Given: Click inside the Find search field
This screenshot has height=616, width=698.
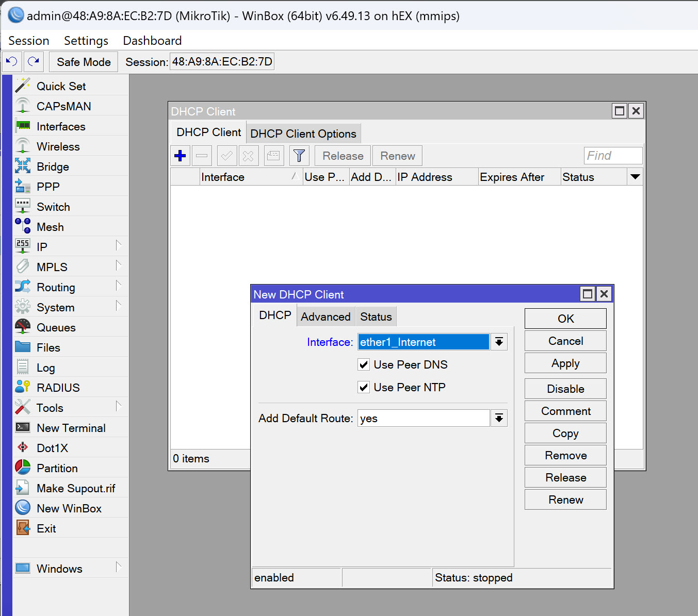Looking at the screenshot, I should 612,155.
